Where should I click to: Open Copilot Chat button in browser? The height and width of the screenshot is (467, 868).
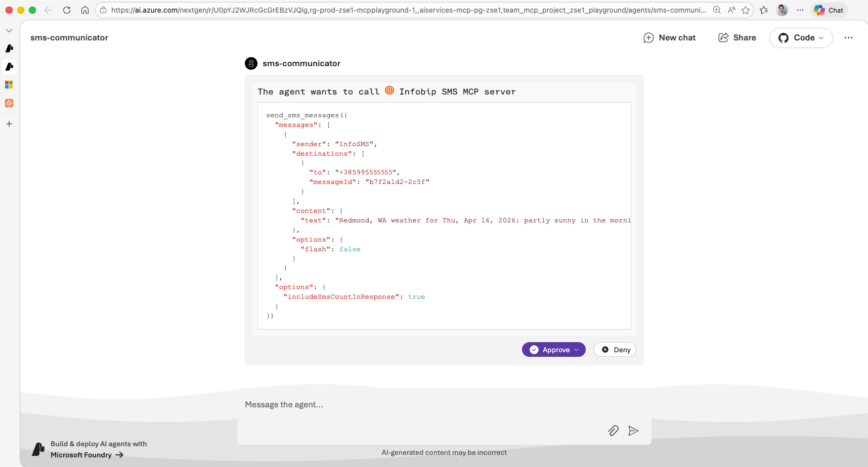[x=829, y=10]
